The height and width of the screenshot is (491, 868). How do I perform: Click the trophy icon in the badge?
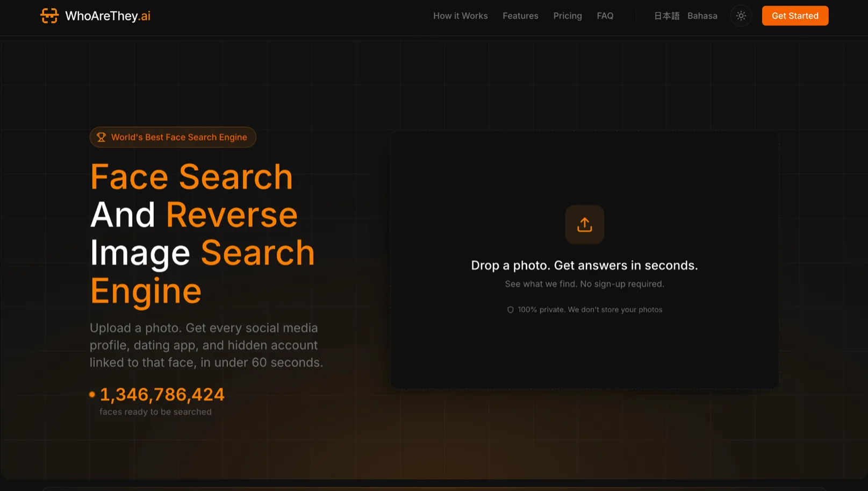coord(101,137)
